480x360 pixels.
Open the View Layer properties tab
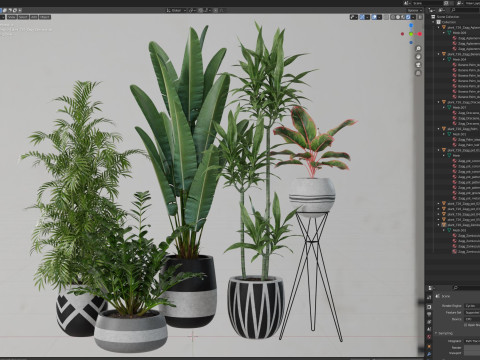click(x=429, y=322)
